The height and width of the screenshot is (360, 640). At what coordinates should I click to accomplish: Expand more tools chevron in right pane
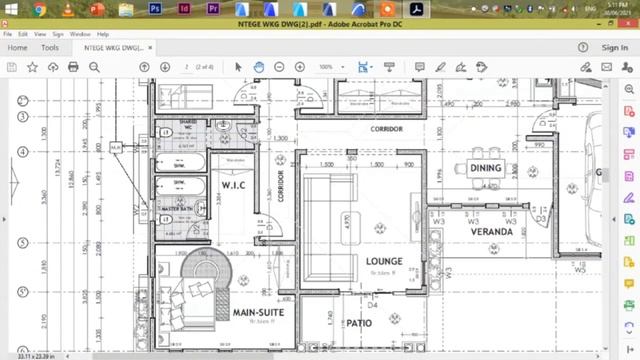tap(629, 332)
